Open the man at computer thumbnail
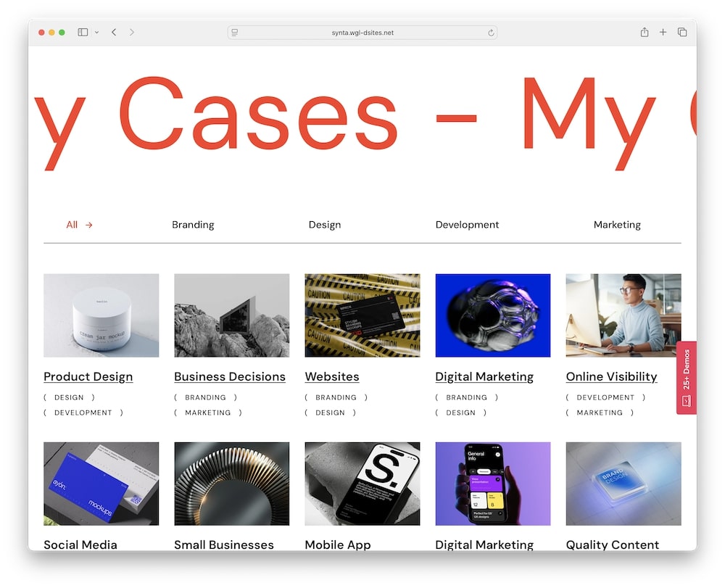 pyautogui.click(x=623, y=315)
